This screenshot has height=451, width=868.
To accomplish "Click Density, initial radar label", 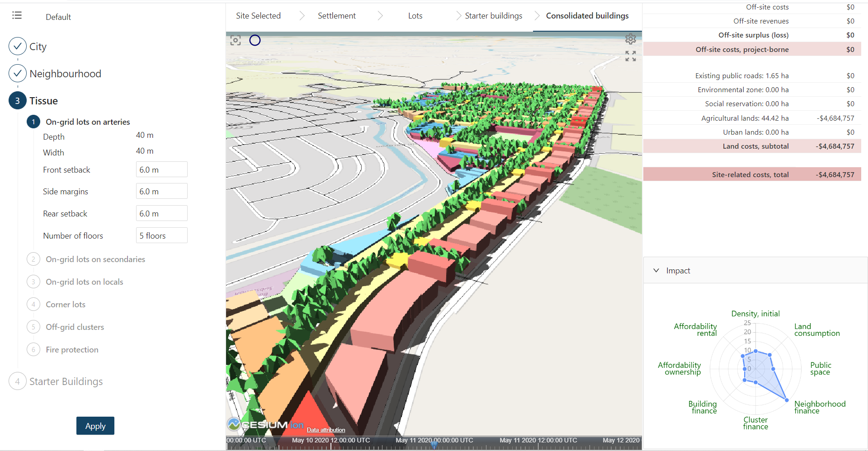I will pyautogui.click(x=755, y=314).
